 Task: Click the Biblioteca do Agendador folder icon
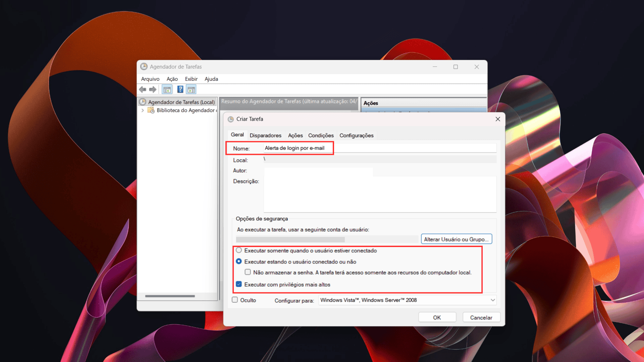pyautogui.click(x=151, y=110)
